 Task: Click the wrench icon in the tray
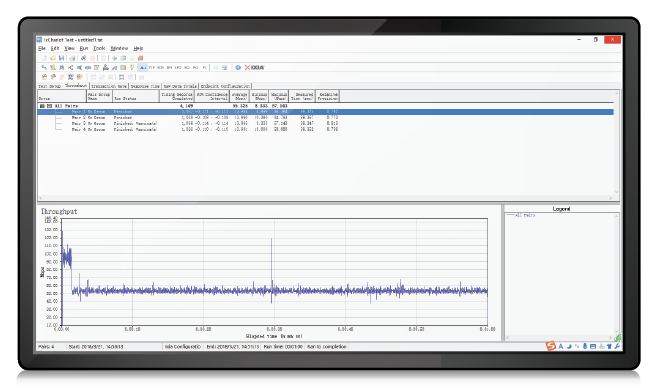[x=617, y=346]
